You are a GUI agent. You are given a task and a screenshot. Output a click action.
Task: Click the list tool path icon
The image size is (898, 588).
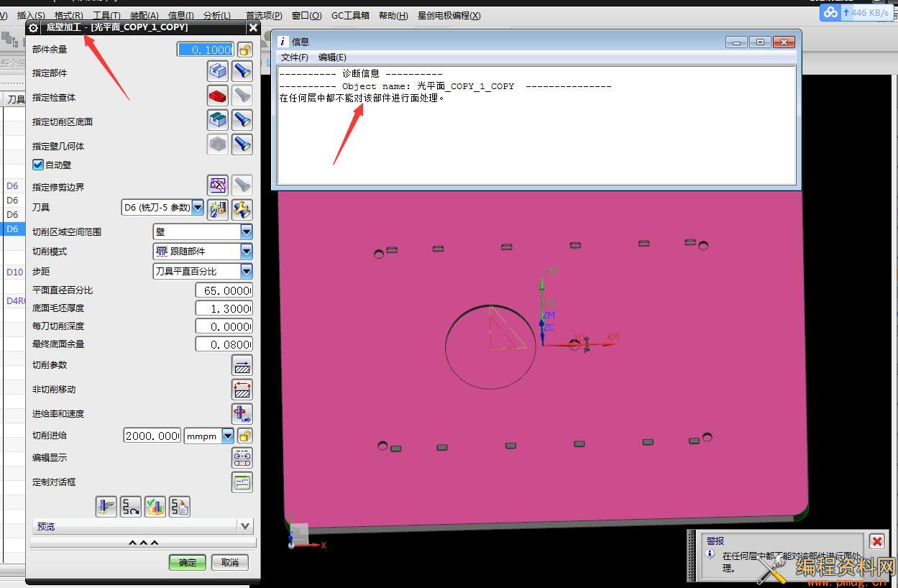[x=180, y=507]
